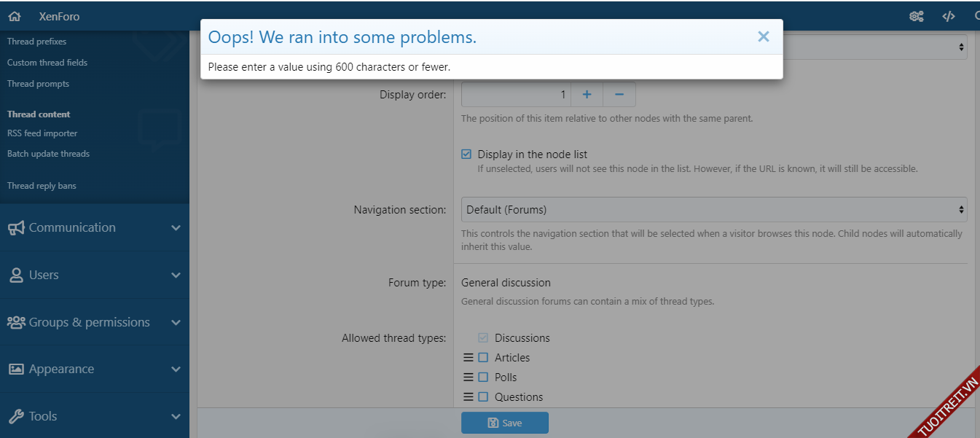The image size is (980, 438).
Task: Open the settings gears icon in header
Action: pos(917,16)
